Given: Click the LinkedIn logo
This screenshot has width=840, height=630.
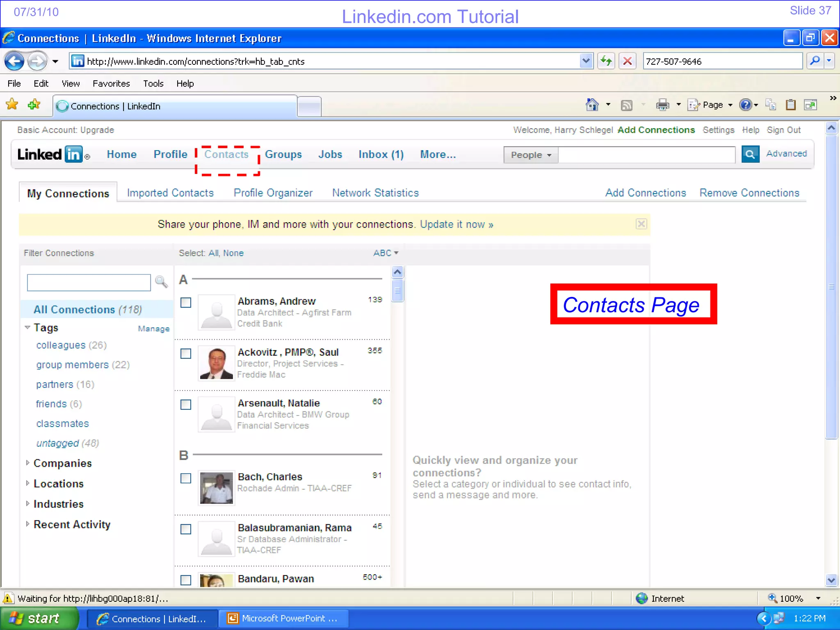Looking at the screenshot, I should tap(53, 155).
